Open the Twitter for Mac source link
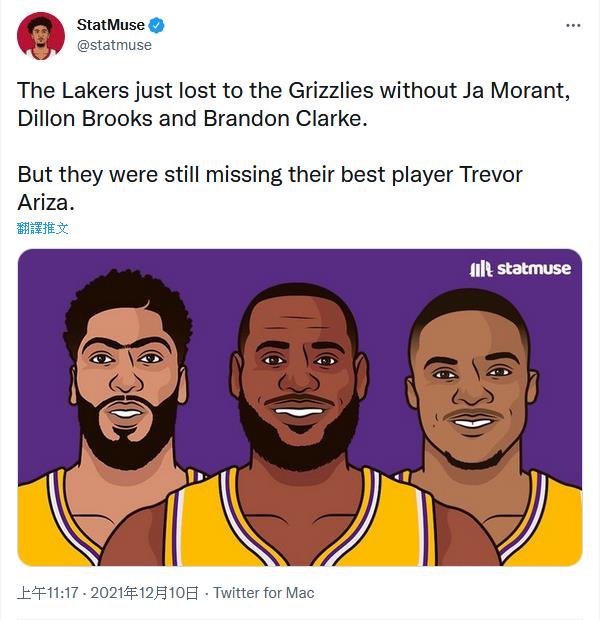 tap(264, 593)
